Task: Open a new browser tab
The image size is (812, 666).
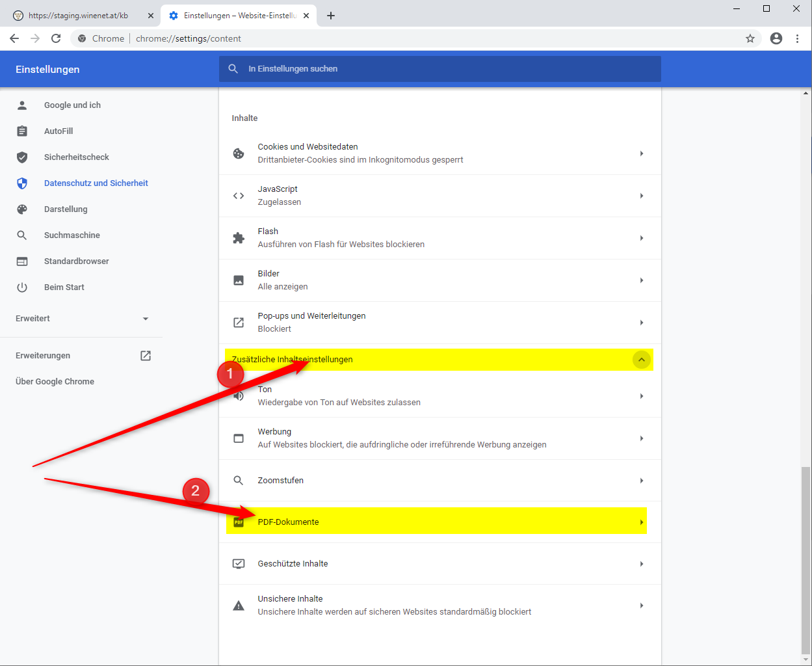Action: click(x=331, y=16)
